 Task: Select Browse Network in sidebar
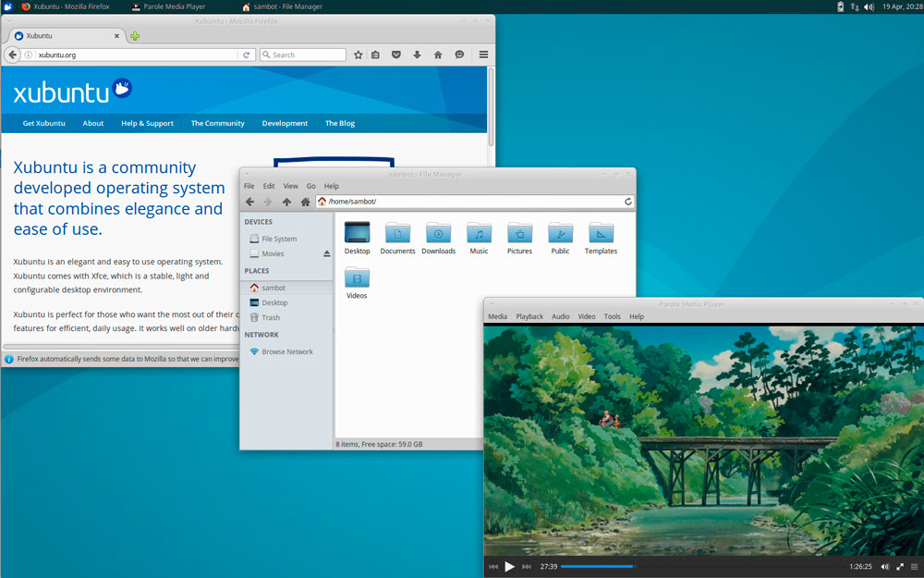pyautogui.click(x=286, y=351)
